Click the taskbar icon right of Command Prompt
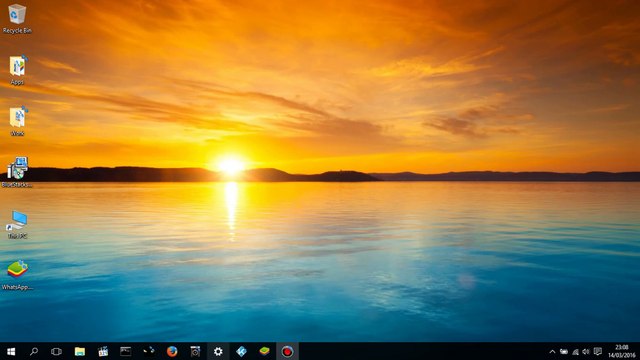Screen dimensions: 640x360 [149, 351]
